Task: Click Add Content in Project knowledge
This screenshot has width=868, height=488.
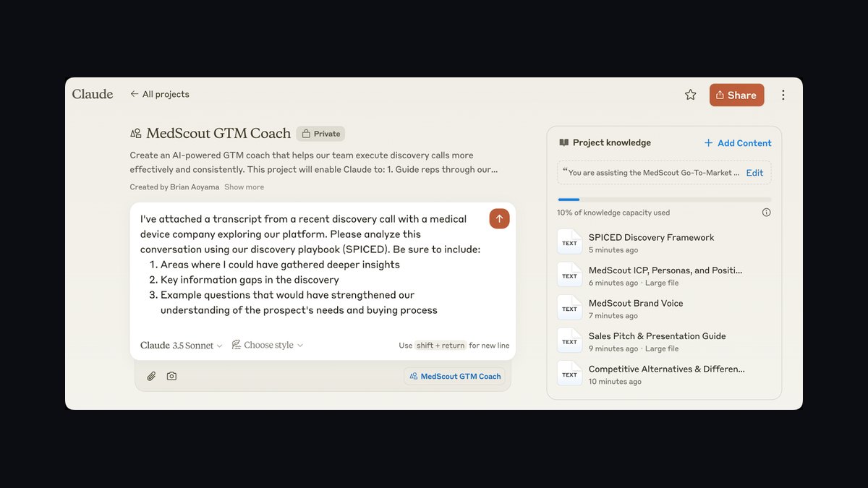Action: pyautogui.click(x=738, y=143)
